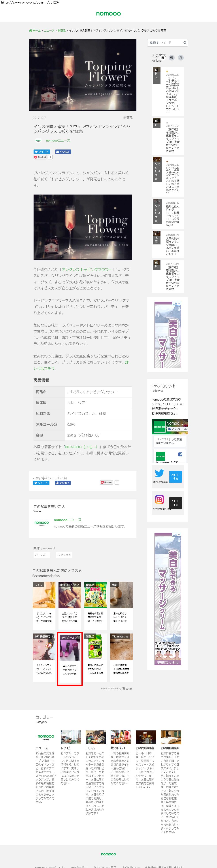Screen dimensions: 217x868
Task: Open the 詳しくはコチラ link
Action: coord(81,365)
